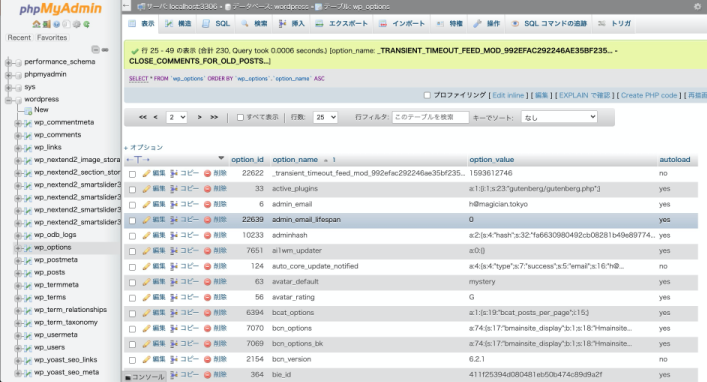Screen dimensions: 707x382
Task: Check the admin_email row checkbox
Action: [133, 205]
